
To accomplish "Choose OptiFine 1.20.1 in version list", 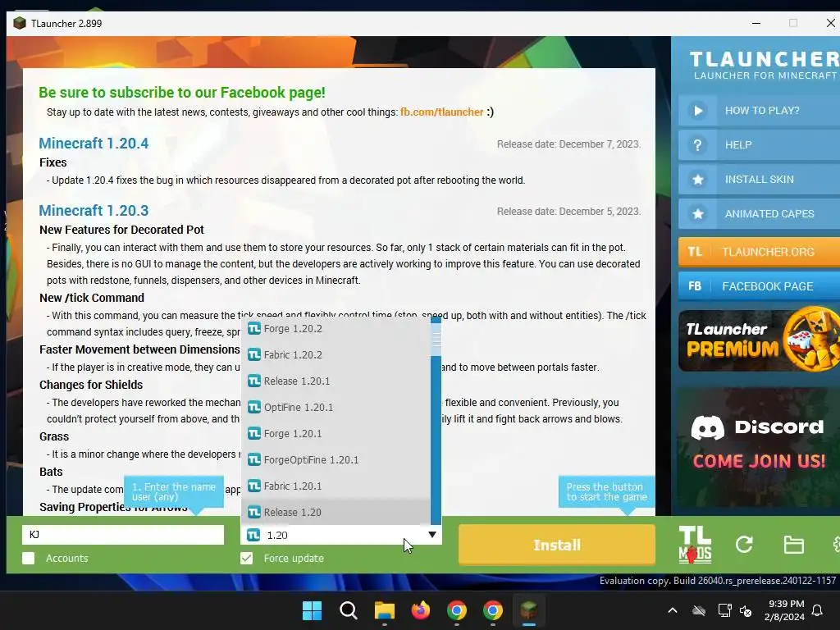I will pos(336,407).
